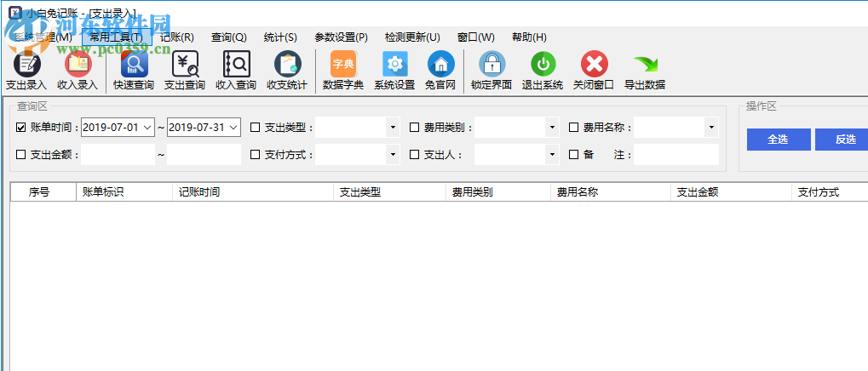Open the 常用工具(T) menu
868x371 pixels.
click(x=117, y=37)
